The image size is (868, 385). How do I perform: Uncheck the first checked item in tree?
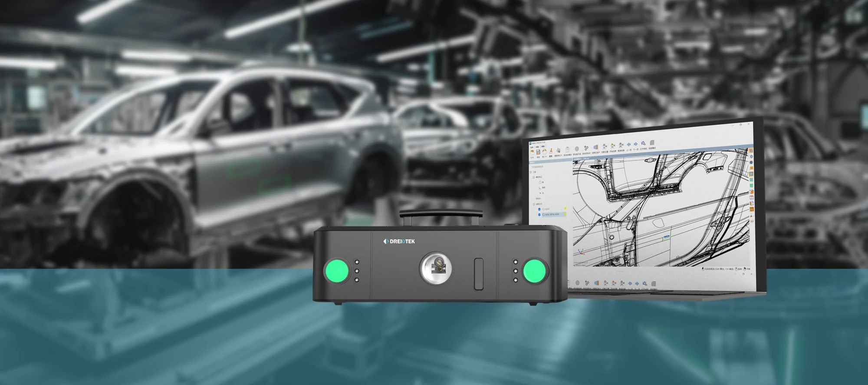pos(539,209)
